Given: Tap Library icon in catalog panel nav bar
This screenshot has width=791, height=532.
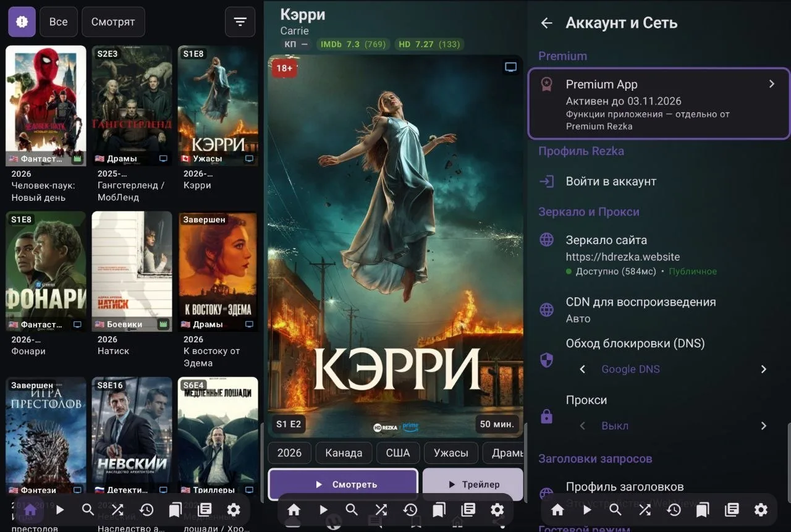Looking at the screenshot, I should [205, 510].
